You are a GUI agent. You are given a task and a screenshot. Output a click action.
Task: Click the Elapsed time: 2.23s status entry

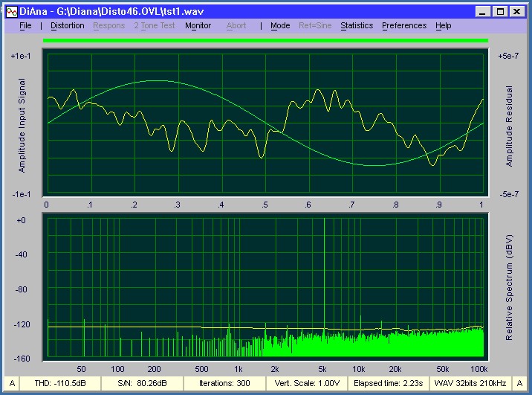(389, 383)
